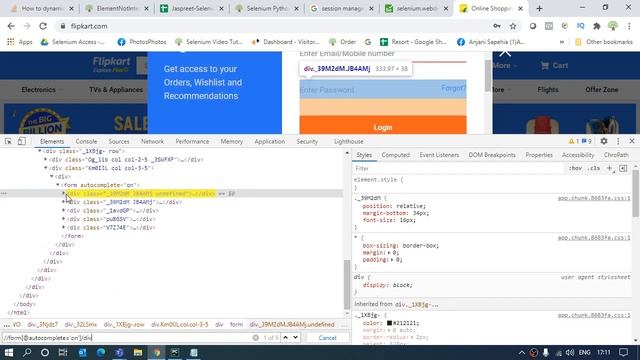
Task: Collapse the Km0IJL col col-3-5 div
Action: pyautogui.click(x=46, y=168)
